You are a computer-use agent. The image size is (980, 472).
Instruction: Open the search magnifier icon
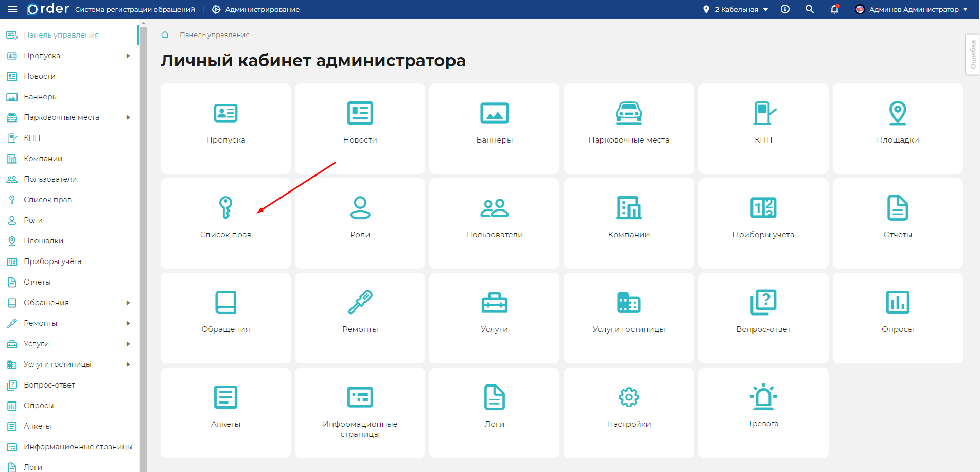(810, 9)
